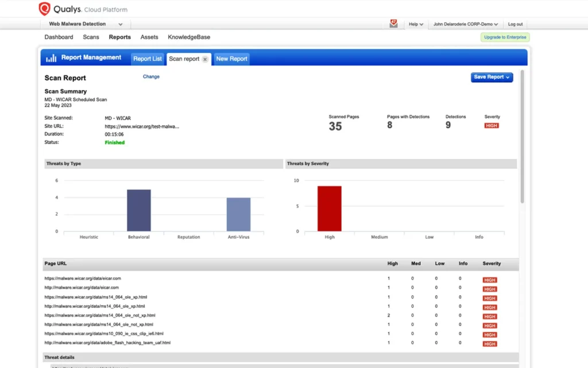
Task: Open the Web Malware Detection module dropdown
Action: click(84, 24)
